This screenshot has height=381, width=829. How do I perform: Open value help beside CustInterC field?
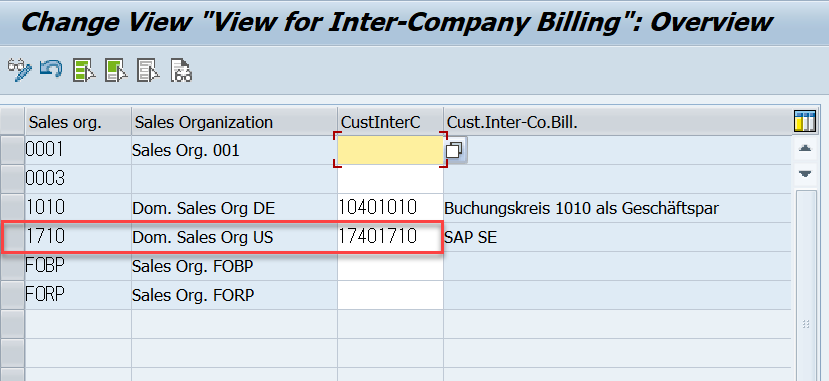[x=455, y=151]
